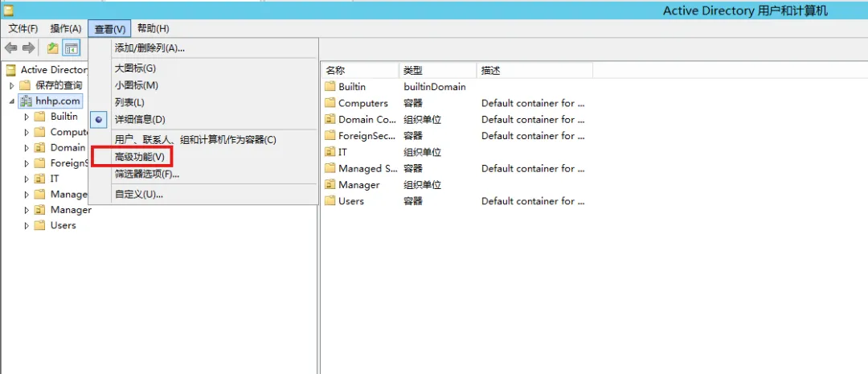The width and height of the screenshot is (868, 374).
Task: Expand the Manager tree node arrow
Action: pyautogui.click(x=26, y=210)
